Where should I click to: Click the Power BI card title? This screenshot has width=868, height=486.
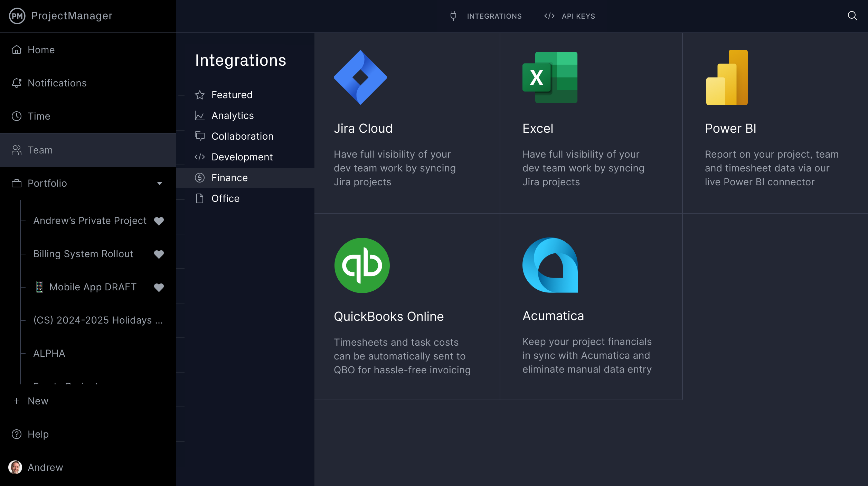pos(730,129)
